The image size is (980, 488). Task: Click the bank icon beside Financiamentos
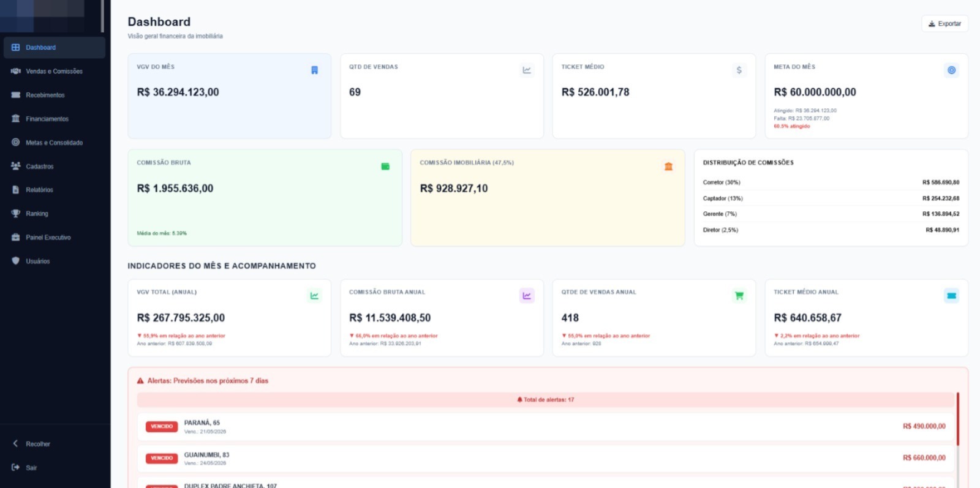pos(16,119)
